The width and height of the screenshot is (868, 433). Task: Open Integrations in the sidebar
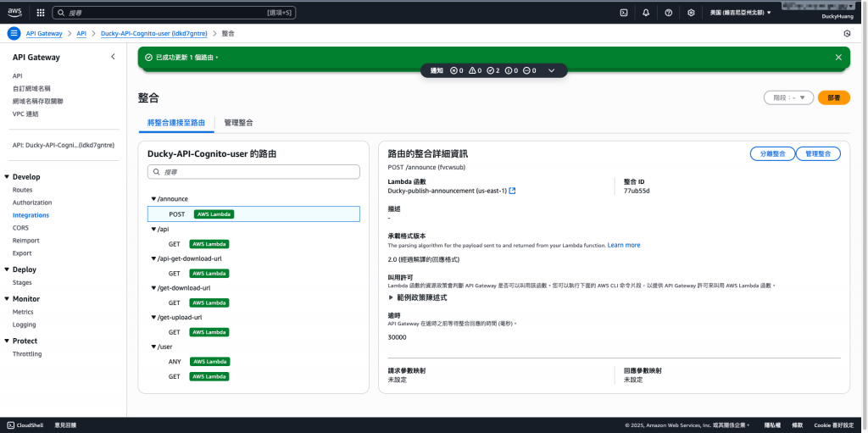[x=31, y=215]
